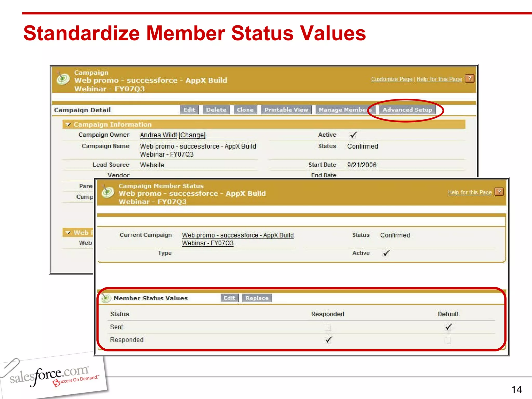Toggle the Responded checkbox for Sent row

pos(328,327)
